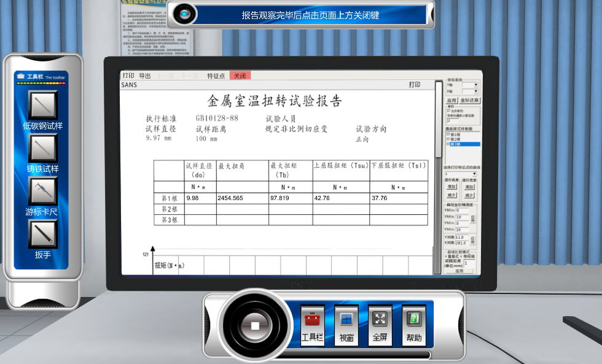
Task: Open the 工具栏 toolbox icon
Action: (x=313, y=320)
